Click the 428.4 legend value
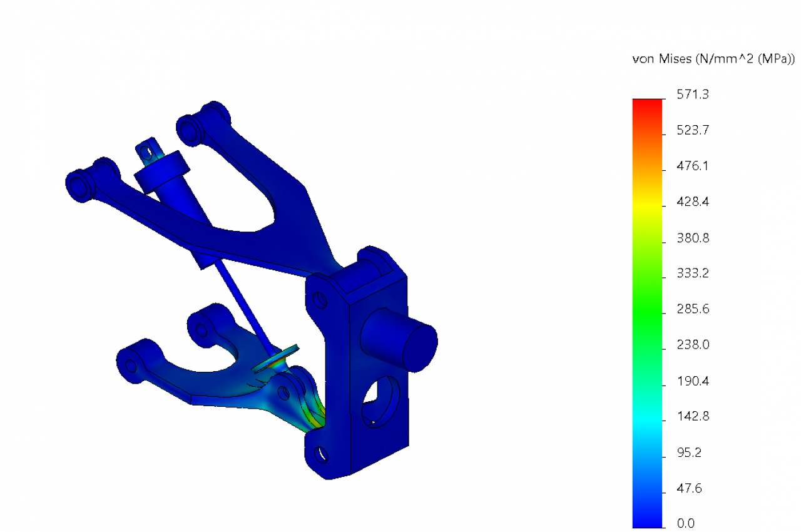801x532 pixels. click(x=693, y=202)
